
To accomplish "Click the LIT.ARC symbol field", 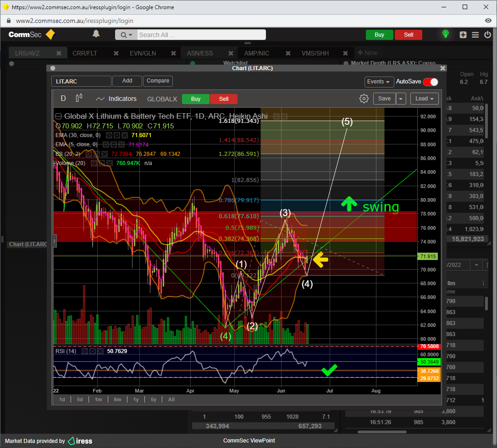I will [82, 81].
